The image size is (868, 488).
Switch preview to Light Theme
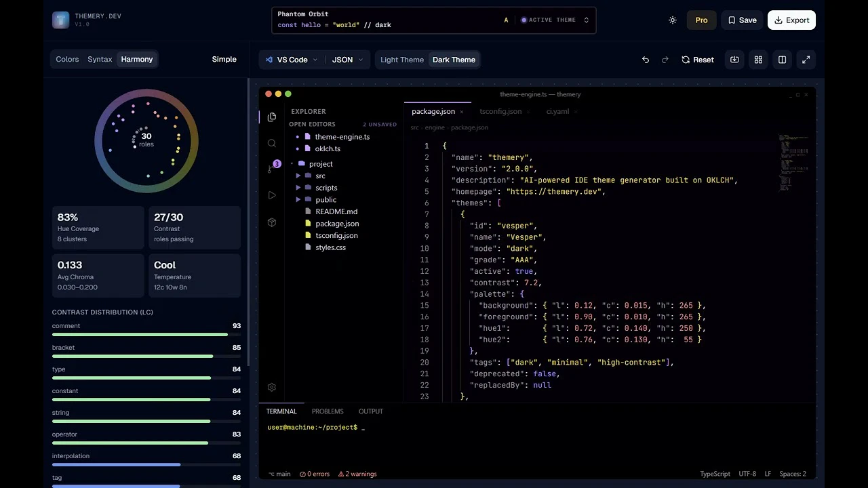[x=402, y=60]
